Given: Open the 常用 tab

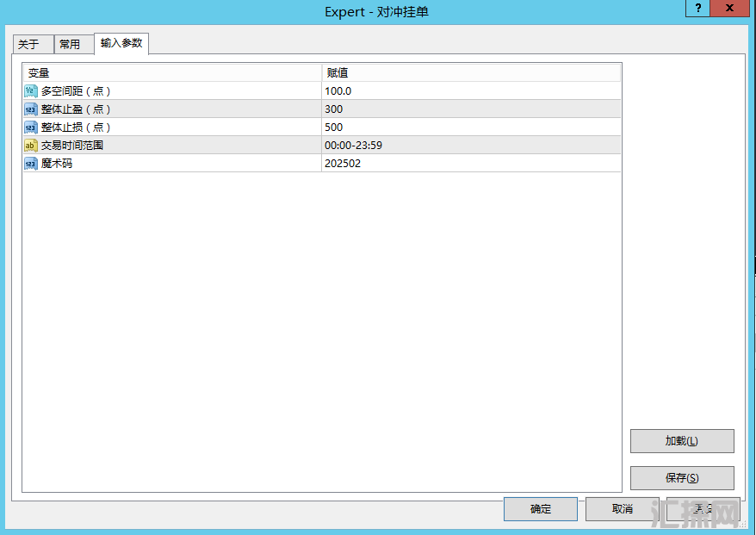Looking at the screenshot, I should click(x=70, y=45).
